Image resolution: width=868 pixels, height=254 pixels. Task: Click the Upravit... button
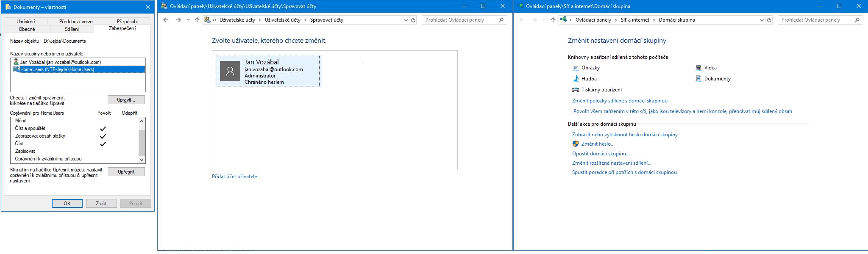[126, 100]
